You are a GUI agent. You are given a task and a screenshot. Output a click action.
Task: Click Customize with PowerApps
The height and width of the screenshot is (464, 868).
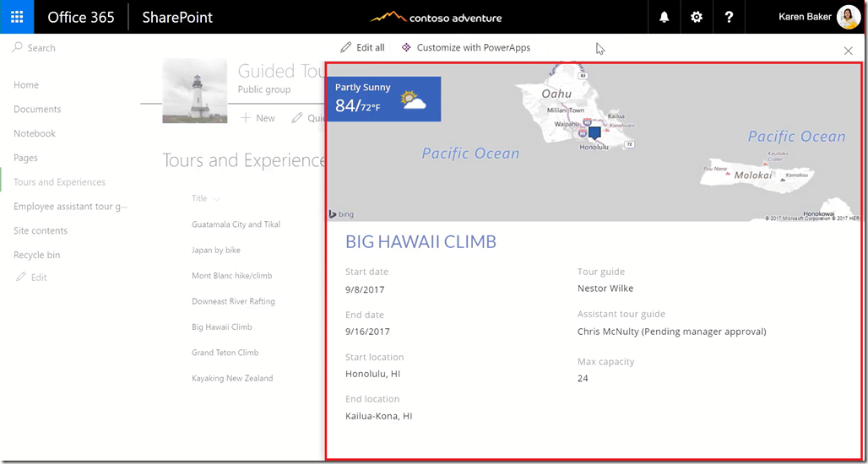[x=465, y=47]
